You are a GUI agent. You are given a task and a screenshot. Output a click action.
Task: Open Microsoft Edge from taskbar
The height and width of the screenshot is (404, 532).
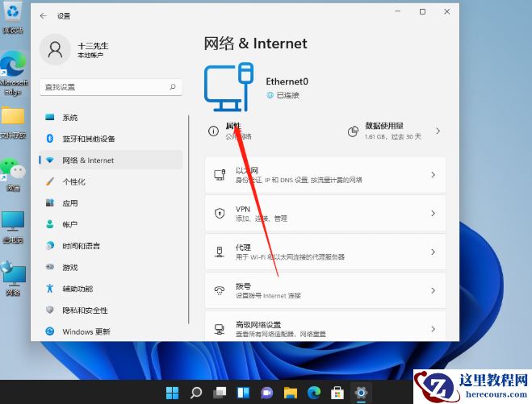pos(314,393)
